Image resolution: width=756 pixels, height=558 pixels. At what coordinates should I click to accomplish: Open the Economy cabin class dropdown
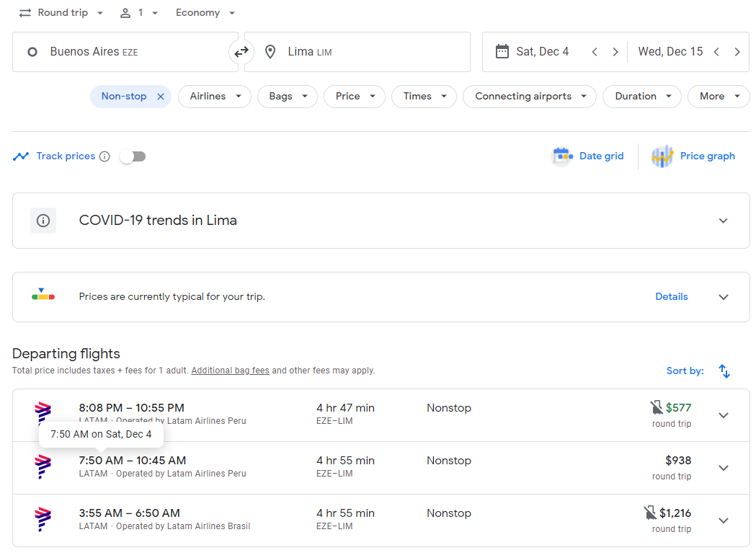tap(205, 13)
